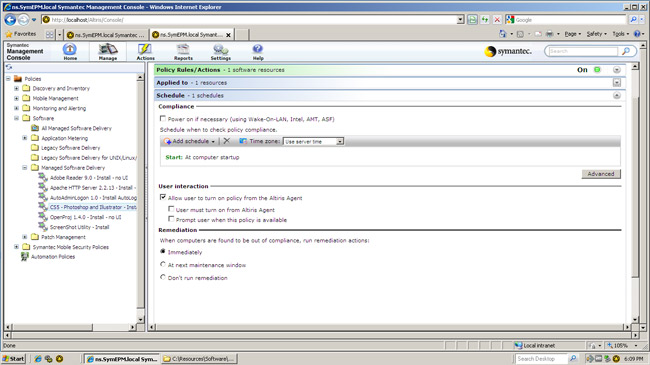Select CS5 Photoshop and Illustrator policy
The image size is (650, 365).
point(88,207)
